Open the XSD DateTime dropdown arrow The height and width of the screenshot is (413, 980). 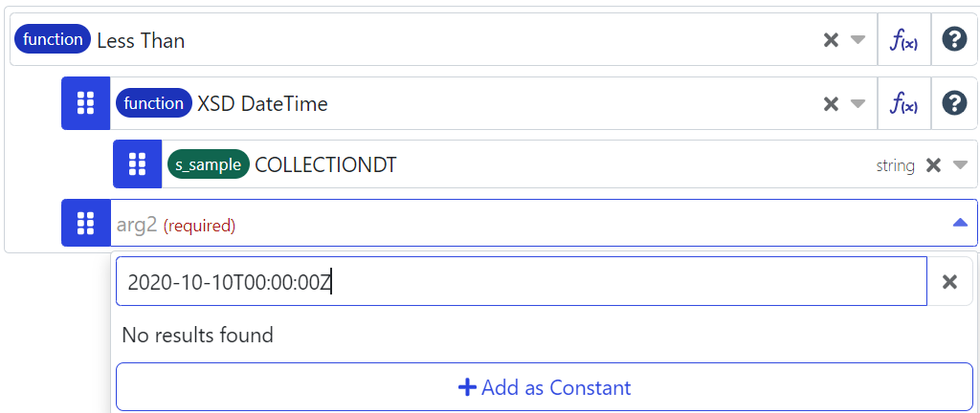tap(857, 103)
